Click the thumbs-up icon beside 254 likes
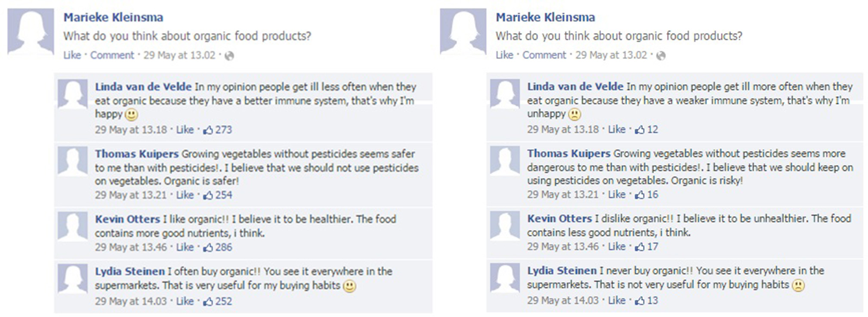868x317 pixels. [208, 195]
